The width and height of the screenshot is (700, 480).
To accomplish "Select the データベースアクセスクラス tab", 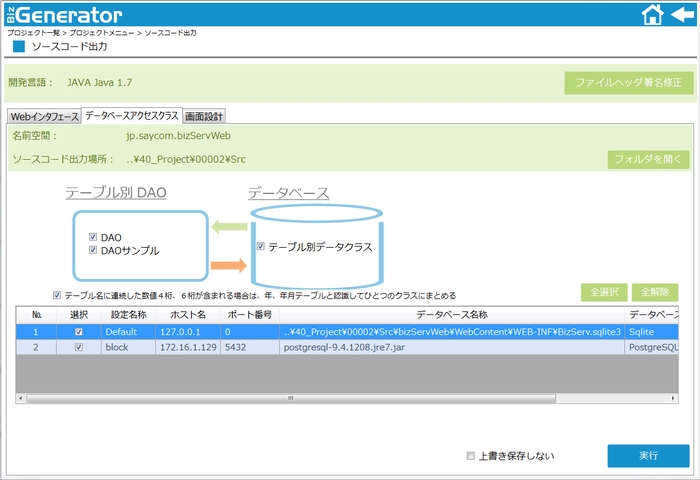I will [131, 116].
